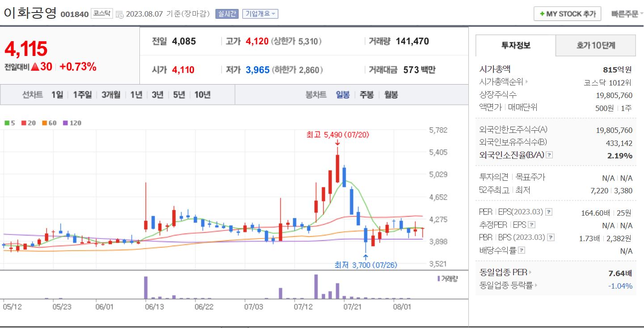The width and height of the screenshot is (644, 328).
Task: Open the 동일업종 등락률 link
Action: [x=508, y=285]
